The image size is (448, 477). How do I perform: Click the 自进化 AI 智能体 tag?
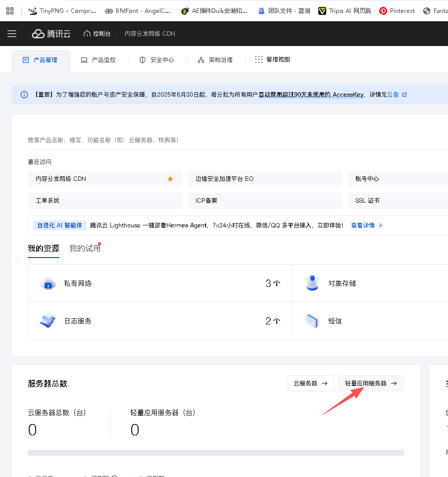59,225
